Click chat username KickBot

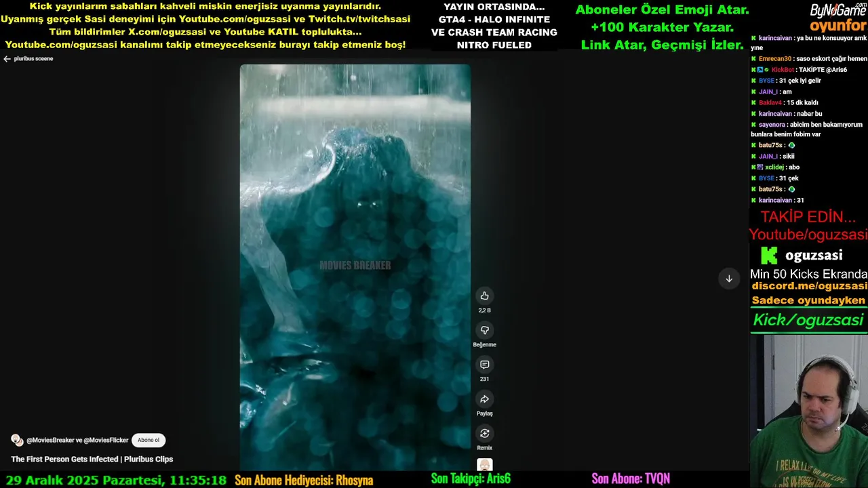tap(783, 70)
